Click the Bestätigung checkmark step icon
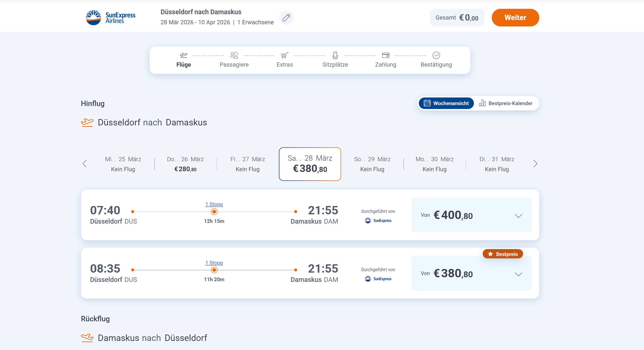 pos(436,55)
